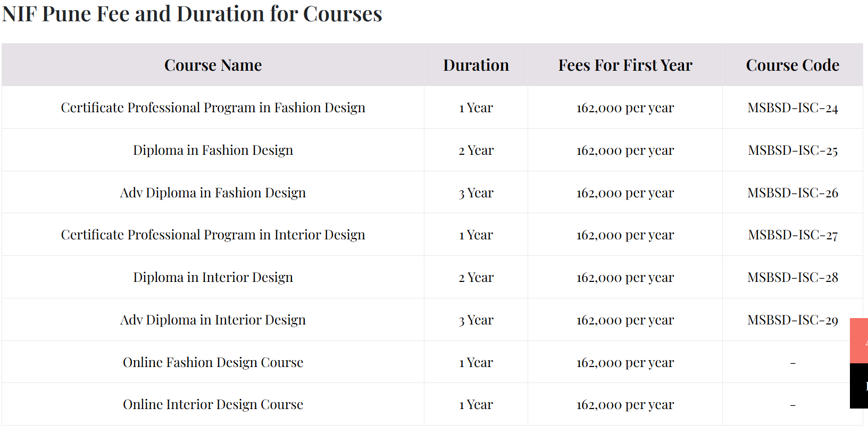Click the Course Code column header
The width and height of the screenshot is (868, 433).
click(x=792, y=65)
